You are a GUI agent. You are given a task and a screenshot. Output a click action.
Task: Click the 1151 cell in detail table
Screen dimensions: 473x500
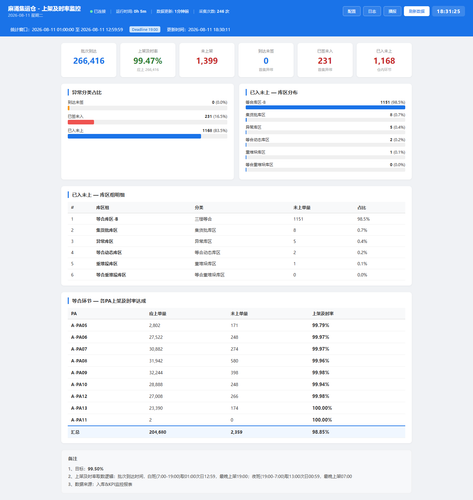click(298, 219)
